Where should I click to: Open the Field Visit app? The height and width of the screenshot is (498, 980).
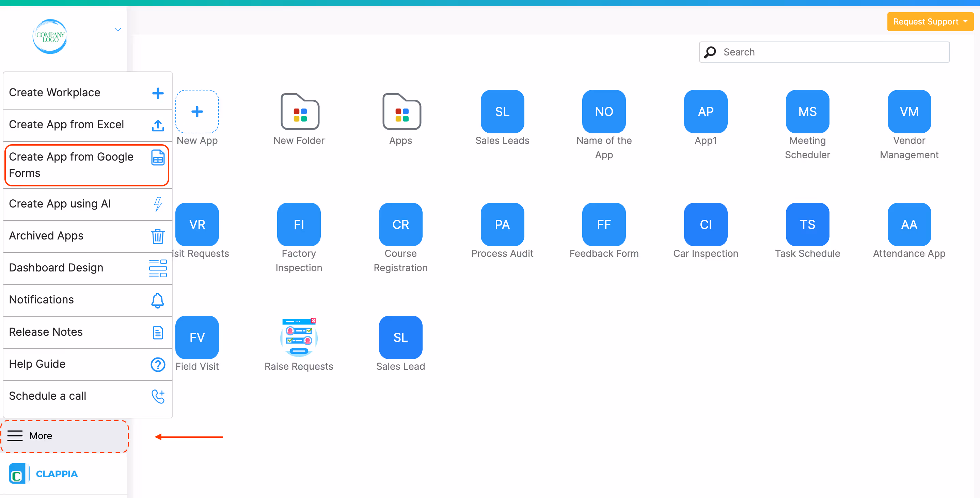coord(197,337)
